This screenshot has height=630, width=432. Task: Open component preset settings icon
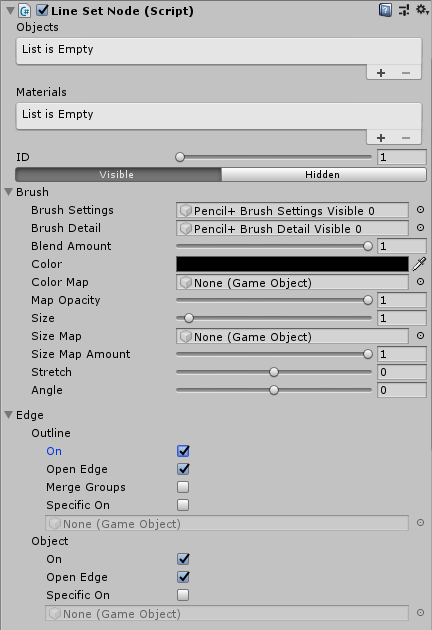point(404,10)
